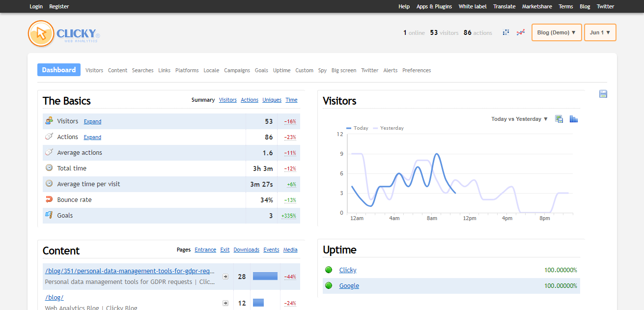Show Entrance pages in Content panel

205,250
